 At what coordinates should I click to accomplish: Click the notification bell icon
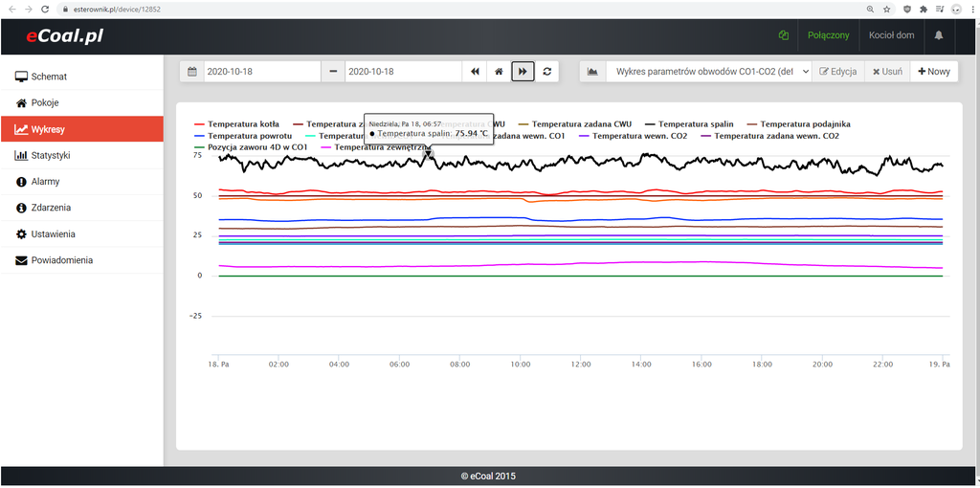click(x=938, y=35)
